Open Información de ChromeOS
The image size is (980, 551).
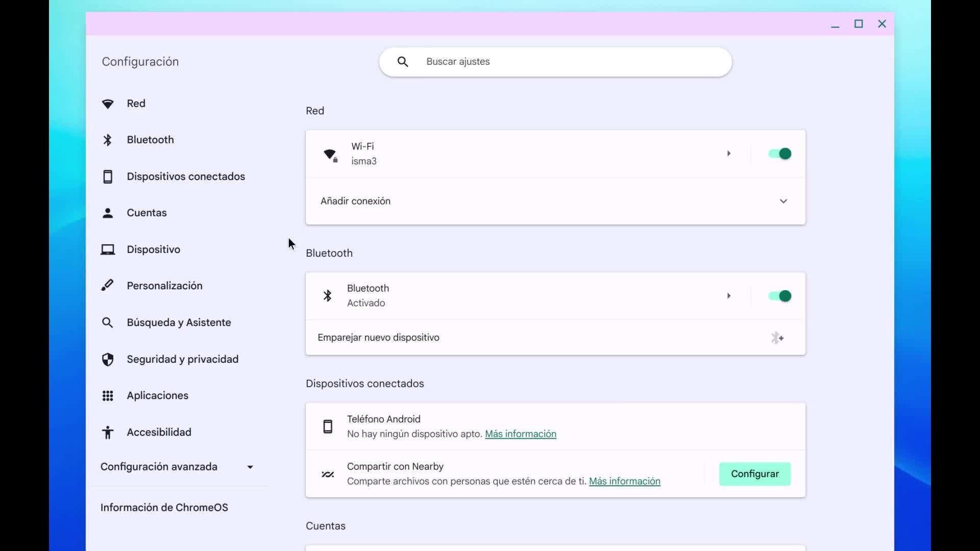pyautogui.click(x=164, y=508)
